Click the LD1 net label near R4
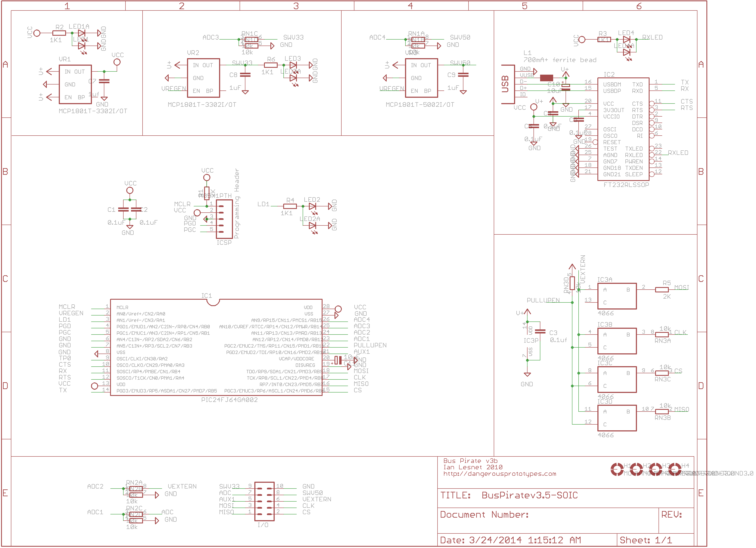Image resolution: width=756 pixels, height=548 pixels. pos(263,204)
